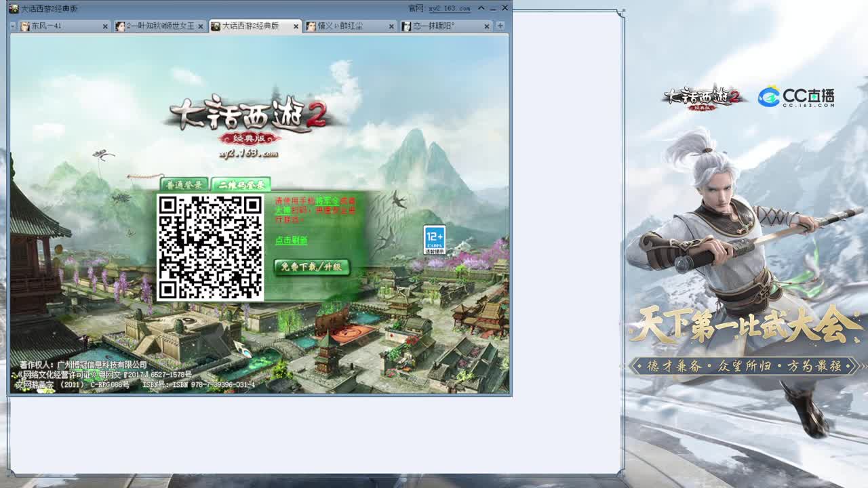This screenshot has height=488, width=868.
Task: Close the 2一叶知秋 tab
Action: point(200,26)
